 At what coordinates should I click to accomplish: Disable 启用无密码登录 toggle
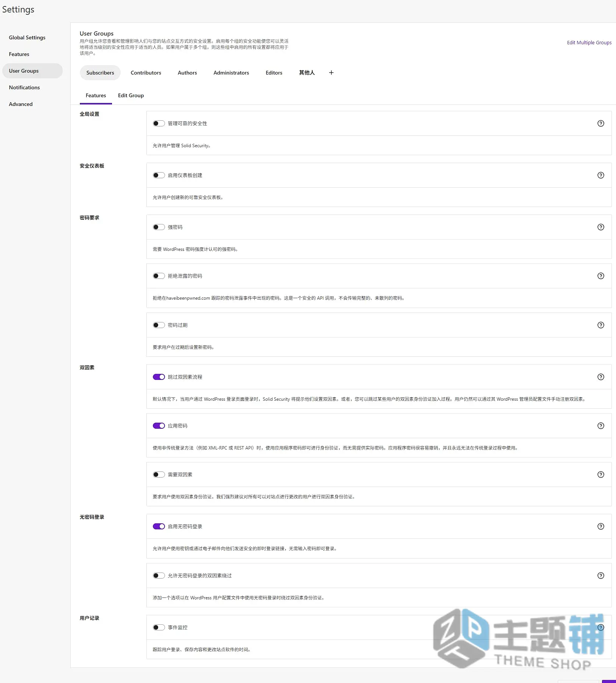pyautogui.click(x=159, y=526)
